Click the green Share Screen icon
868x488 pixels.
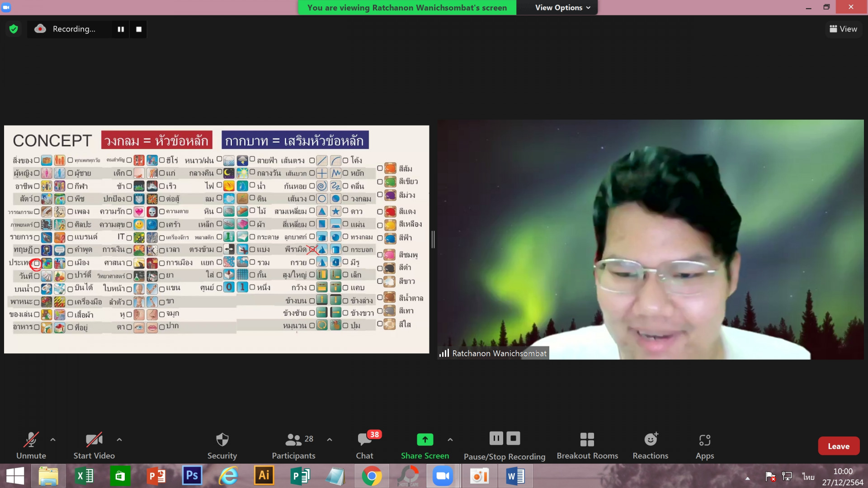point(425,439)
